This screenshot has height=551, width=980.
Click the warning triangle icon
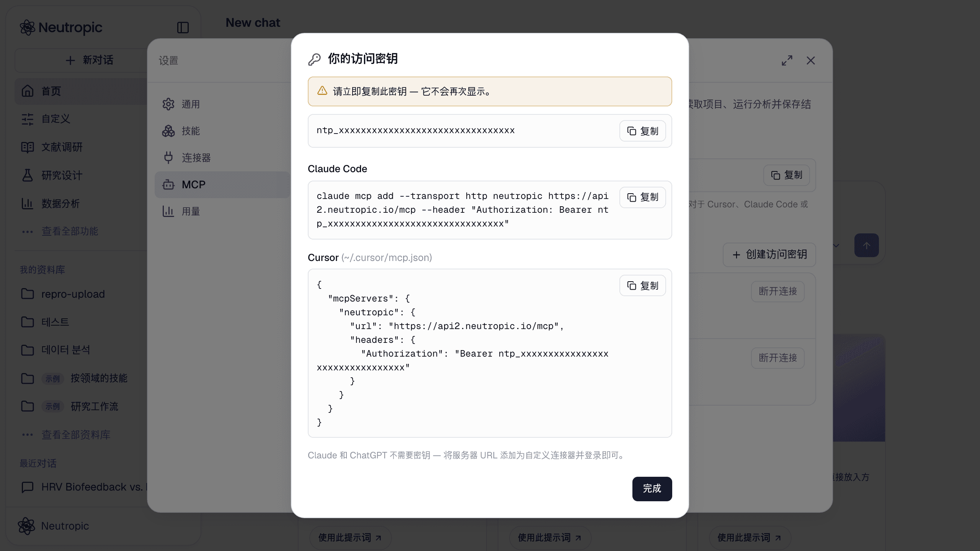click(322, 91)
